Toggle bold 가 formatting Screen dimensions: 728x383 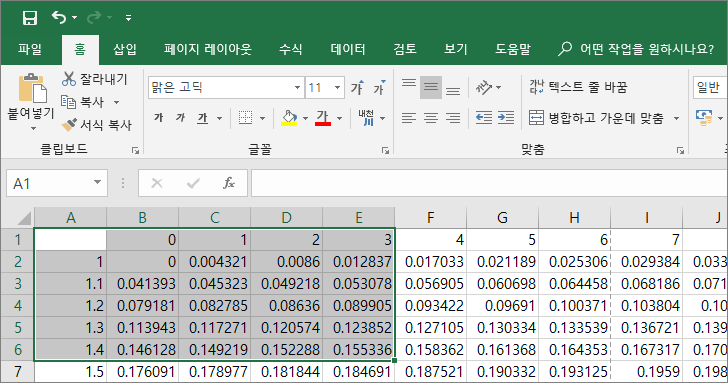[158, 118]
